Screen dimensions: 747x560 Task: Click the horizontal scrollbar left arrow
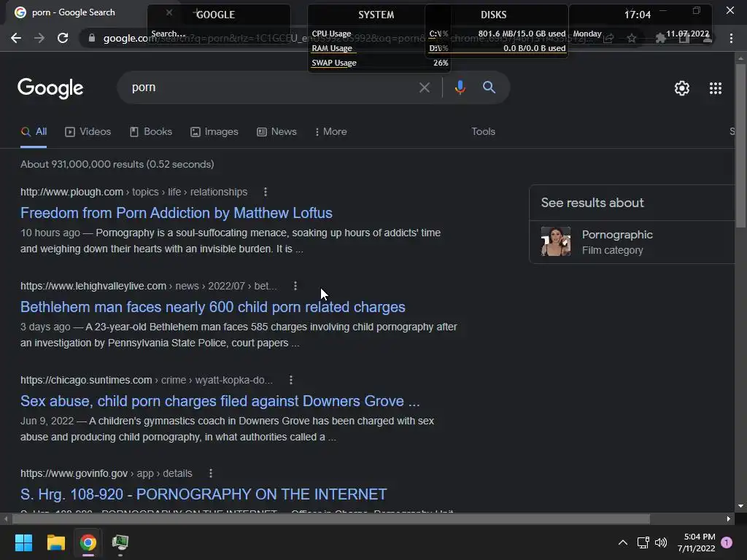pos(5,518)
